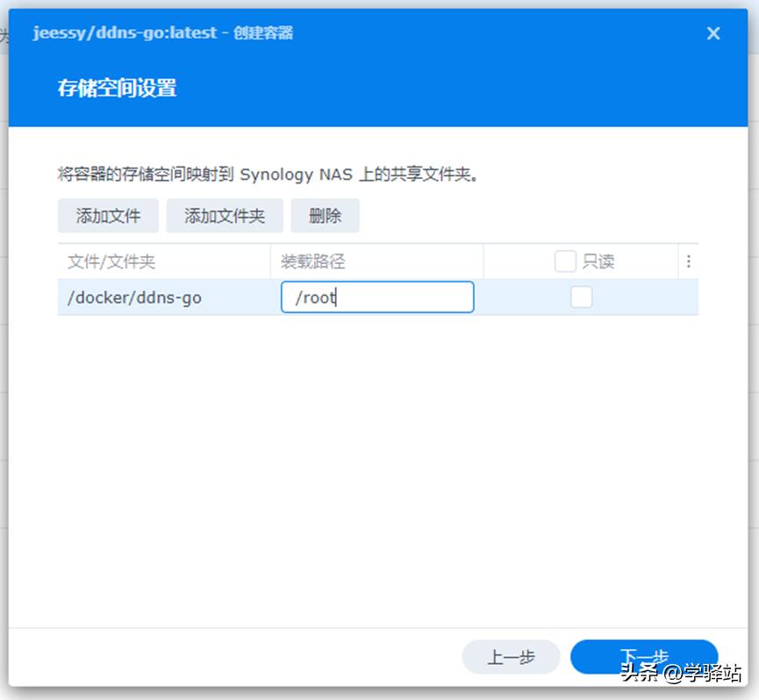Click the 添加文件 button

pyautogui.click(x=107, y=216)
